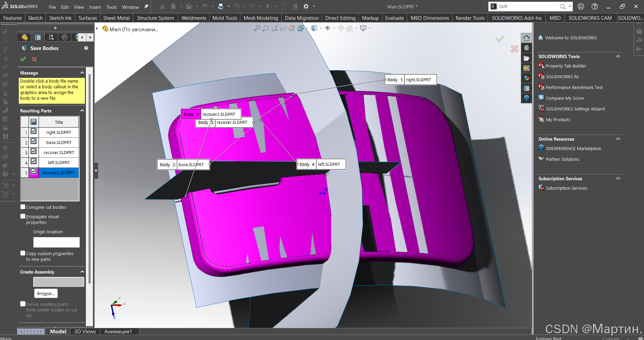Image resolution: width=644 pixels, height=340 pixels.
Task: Collapse the Resulting Parts section
Action: click(82, 110)
